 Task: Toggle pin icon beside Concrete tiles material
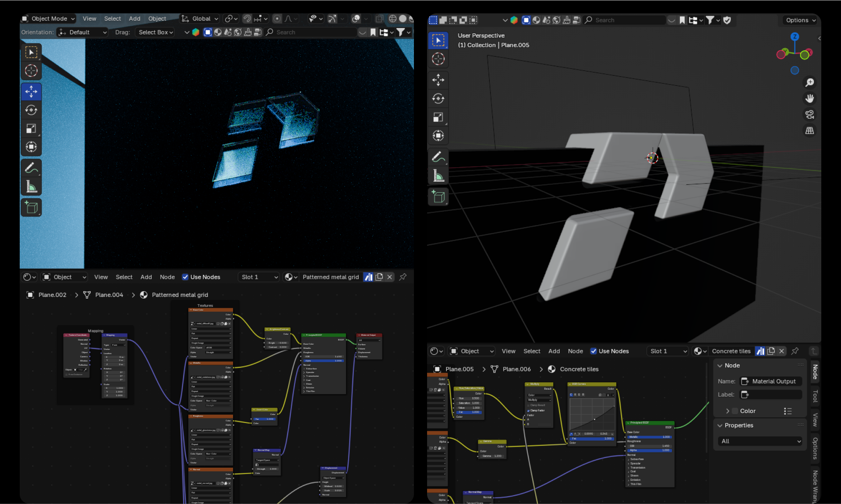[x=795, y=351]
